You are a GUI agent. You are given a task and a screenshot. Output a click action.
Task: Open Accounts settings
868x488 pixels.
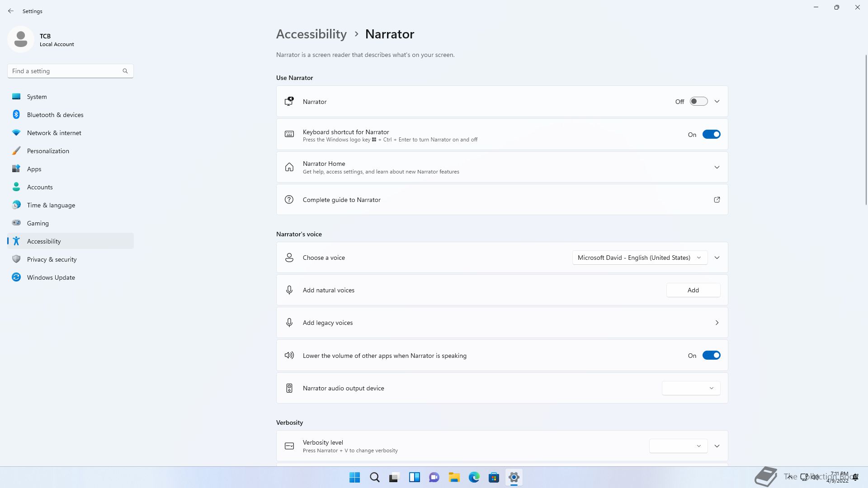(x=71, y=187)
